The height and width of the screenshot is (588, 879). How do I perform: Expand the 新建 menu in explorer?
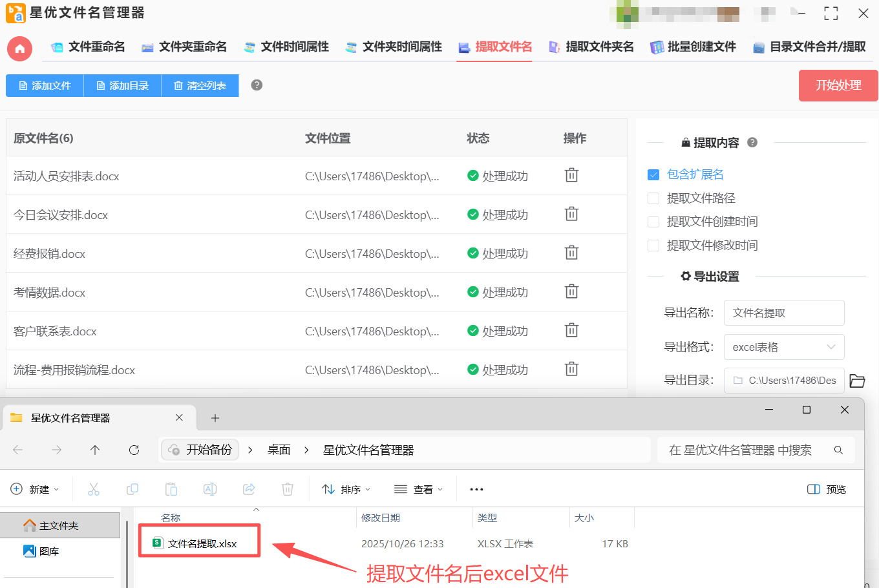(36, 489)
